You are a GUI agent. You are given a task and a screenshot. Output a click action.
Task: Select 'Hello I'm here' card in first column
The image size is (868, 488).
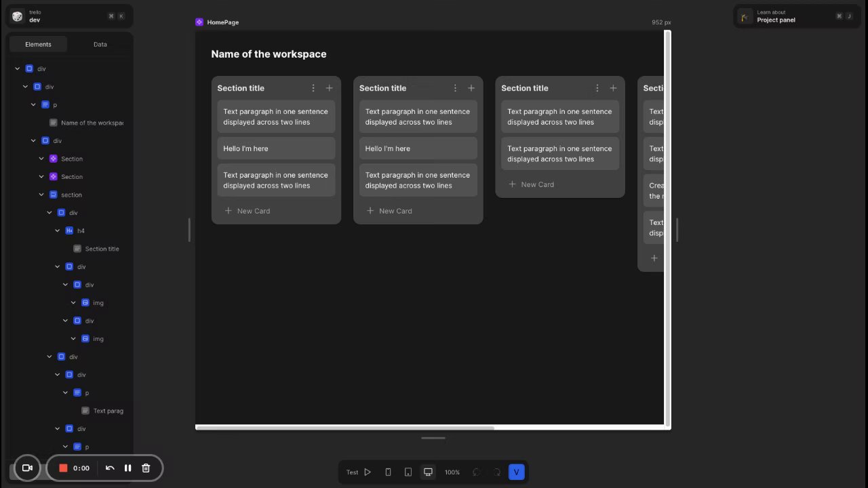coord(276,148)
